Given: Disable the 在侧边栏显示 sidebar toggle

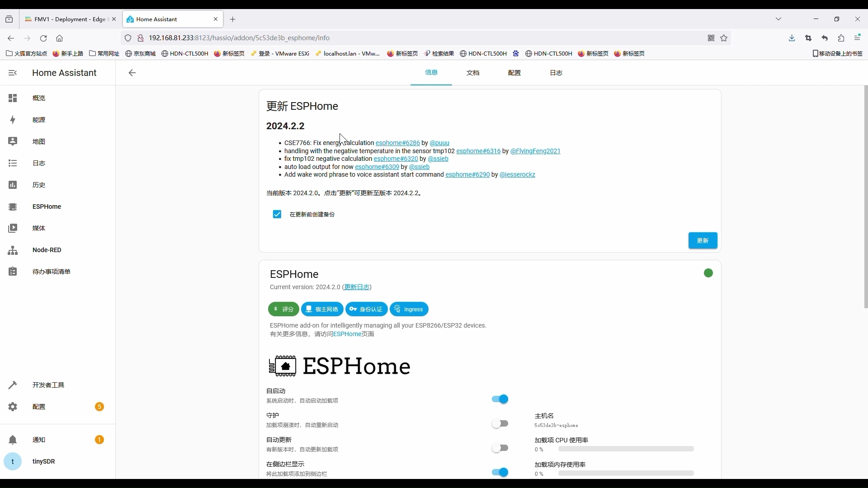Looking at the screenshot, I should tap(500, 472).
